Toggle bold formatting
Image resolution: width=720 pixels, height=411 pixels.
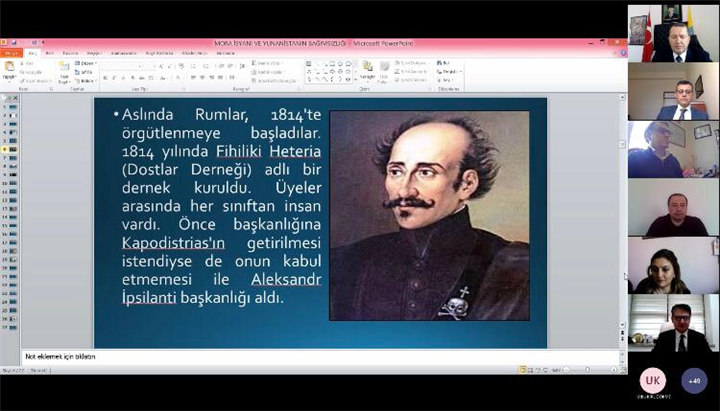point(105,78)
